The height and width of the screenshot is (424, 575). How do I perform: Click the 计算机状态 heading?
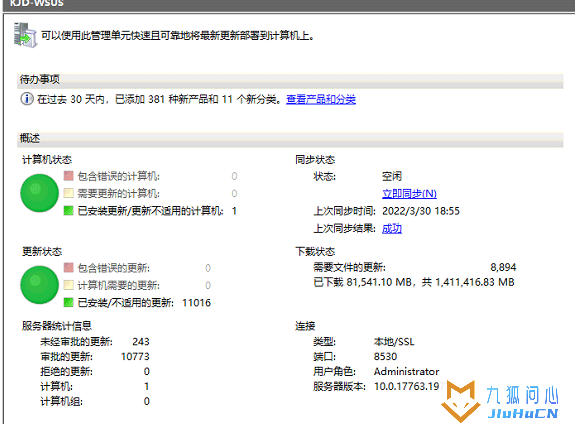(x=47, y=160)
